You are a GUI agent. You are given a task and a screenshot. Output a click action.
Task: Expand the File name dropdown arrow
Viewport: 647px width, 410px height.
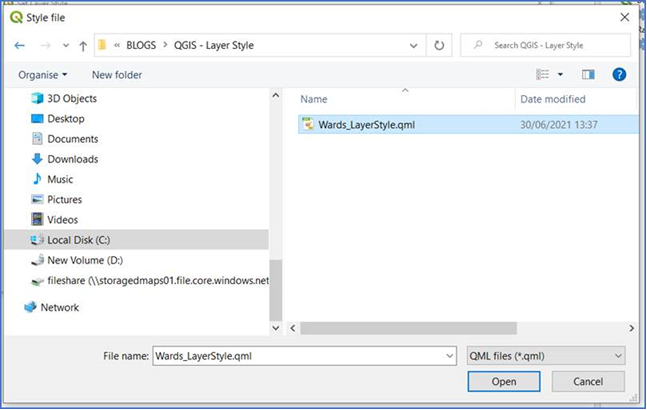pyautogui.click(x=450, y=356)
